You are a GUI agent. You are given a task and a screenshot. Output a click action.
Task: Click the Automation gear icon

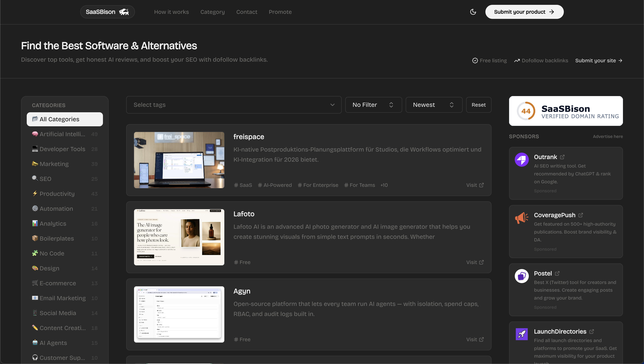tap(35, 208)
